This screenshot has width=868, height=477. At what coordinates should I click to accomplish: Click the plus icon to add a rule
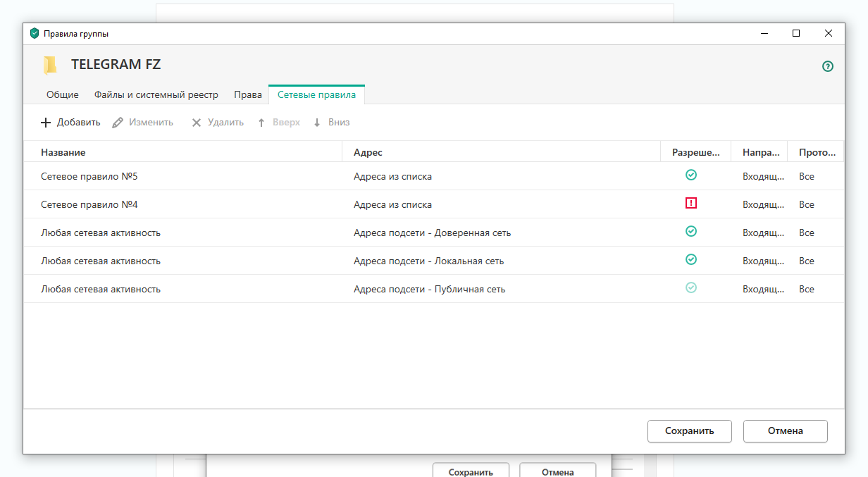point(46,123)
